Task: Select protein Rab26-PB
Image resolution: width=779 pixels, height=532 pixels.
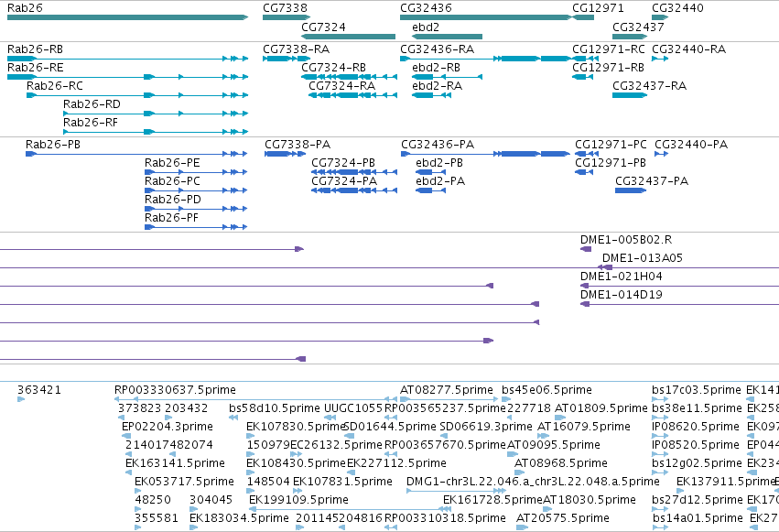Action: point(136,154)
